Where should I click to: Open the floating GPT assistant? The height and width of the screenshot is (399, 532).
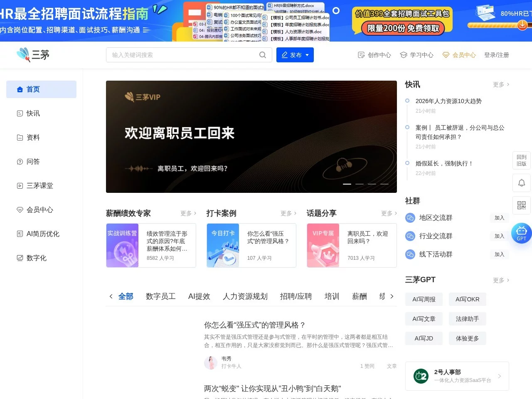[521, 233]
